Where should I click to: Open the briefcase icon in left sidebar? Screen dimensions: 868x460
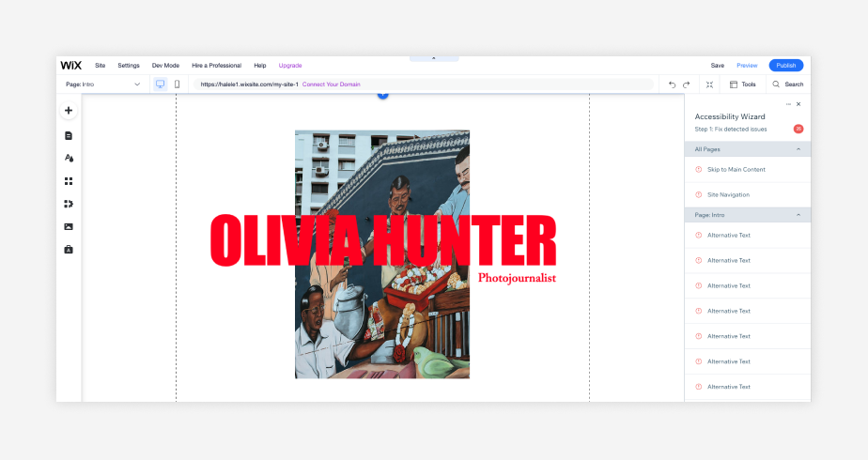click(69, 250)
